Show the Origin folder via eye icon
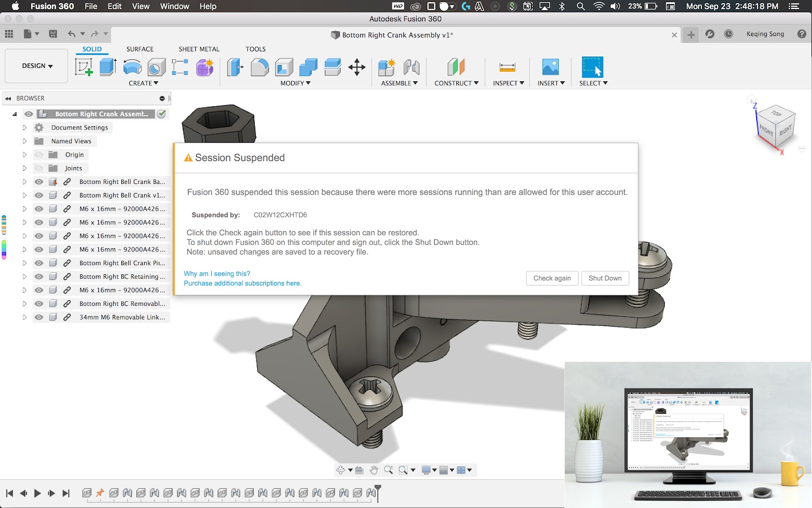The height and width of the screenshot is (508, 812). coord(39,154)
